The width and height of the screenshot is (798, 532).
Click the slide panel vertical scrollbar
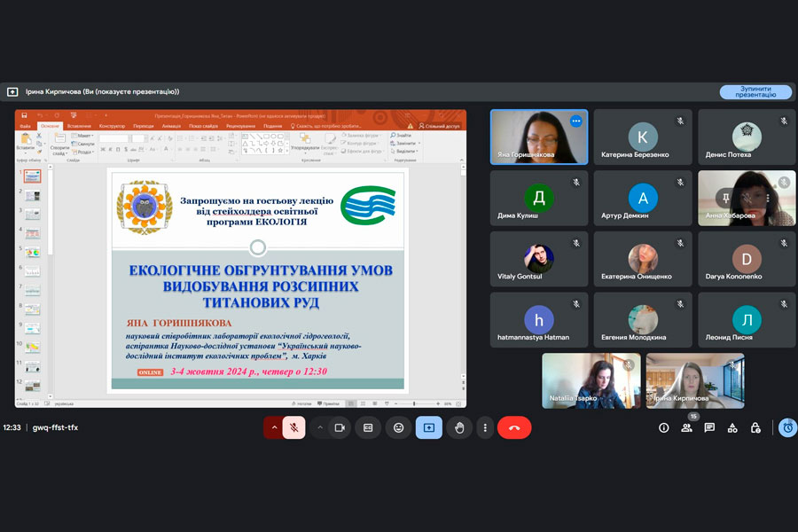point(51,283)
